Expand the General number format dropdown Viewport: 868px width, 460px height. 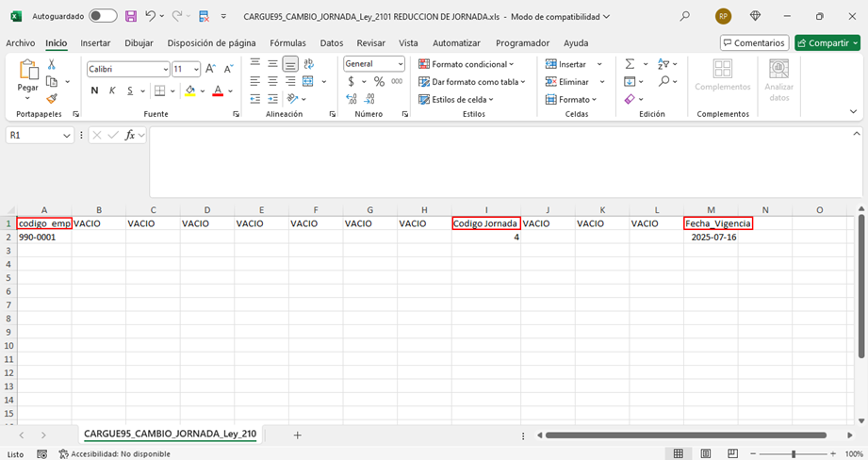(401, 64)
